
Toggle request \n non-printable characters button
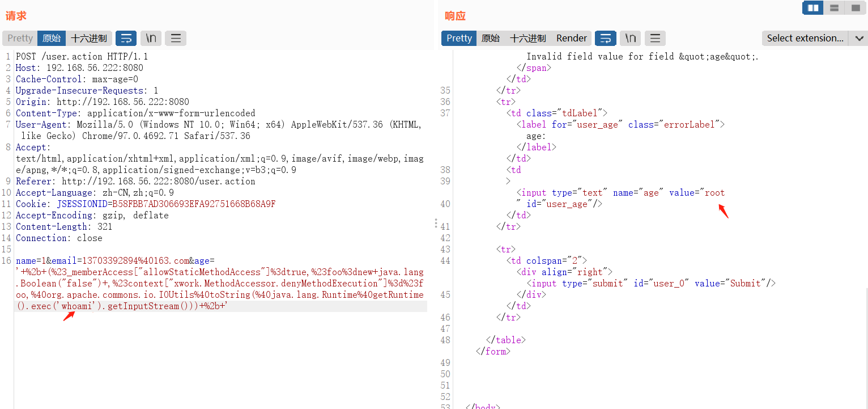click(151, 38)
